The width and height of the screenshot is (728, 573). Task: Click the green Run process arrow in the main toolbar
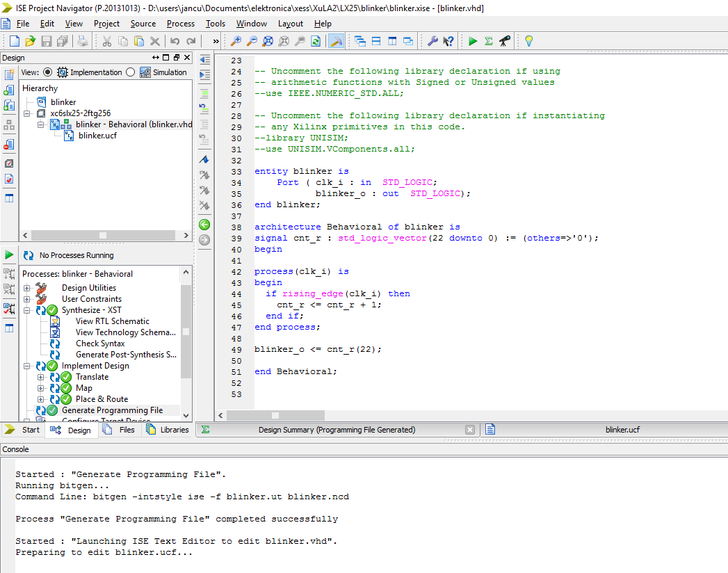pos(473,41)
